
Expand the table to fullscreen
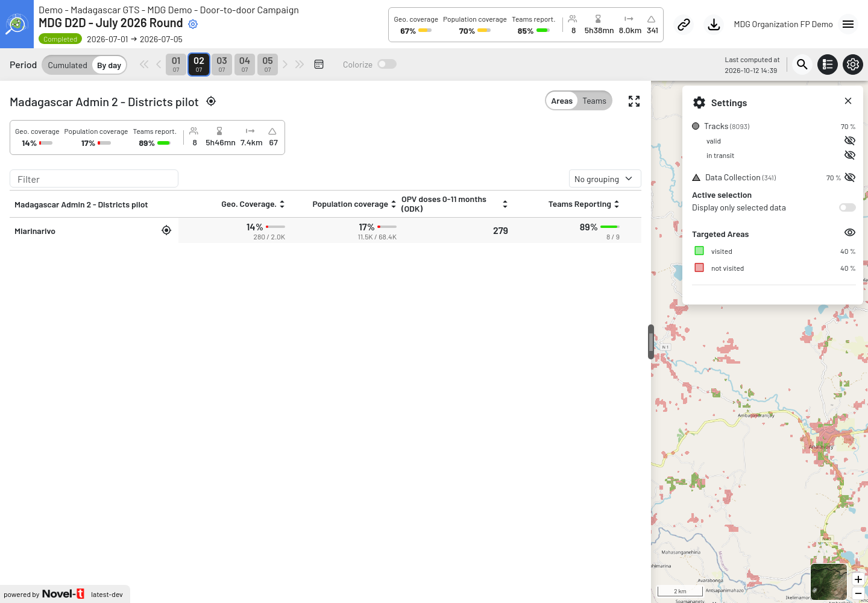[x=634, y=101]
